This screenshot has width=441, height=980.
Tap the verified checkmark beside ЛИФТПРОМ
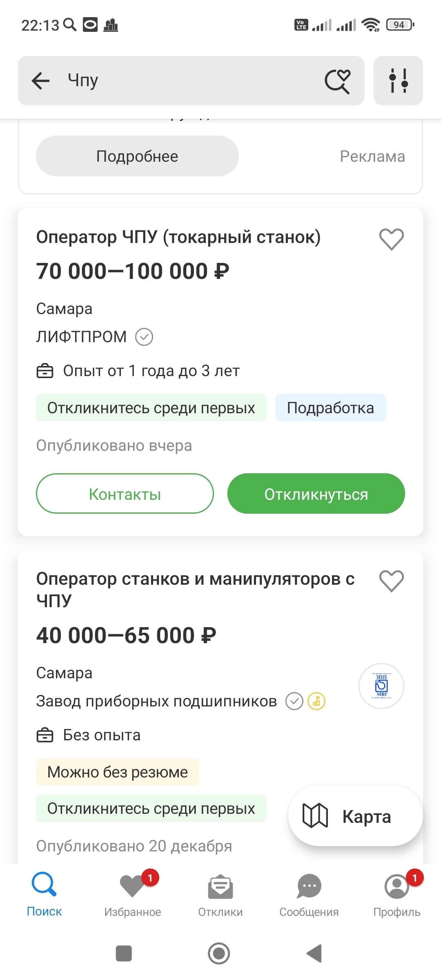pos(144,337)
